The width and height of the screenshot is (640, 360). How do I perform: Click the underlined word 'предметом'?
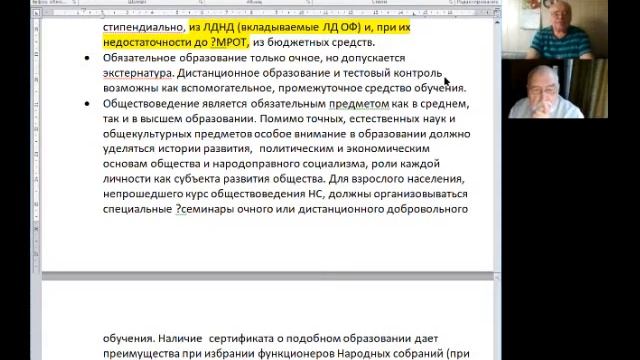[x=359, y=104]
